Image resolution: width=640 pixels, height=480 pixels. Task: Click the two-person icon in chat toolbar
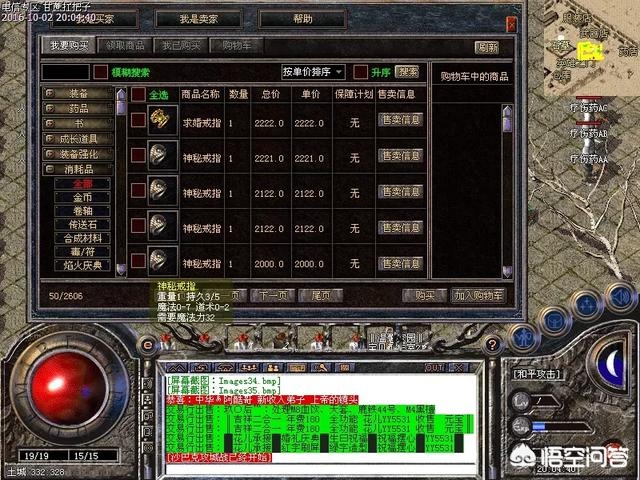point(272,368)
